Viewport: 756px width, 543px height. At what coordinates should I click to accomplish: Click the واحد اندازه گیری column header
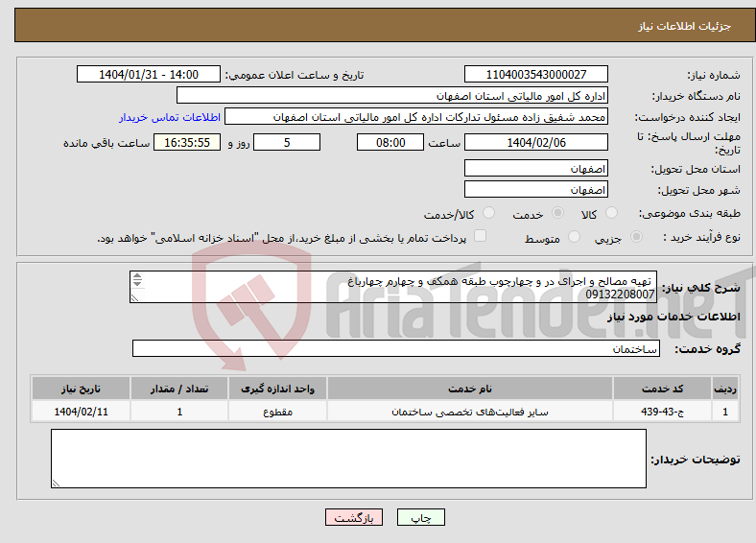point(277,389)
